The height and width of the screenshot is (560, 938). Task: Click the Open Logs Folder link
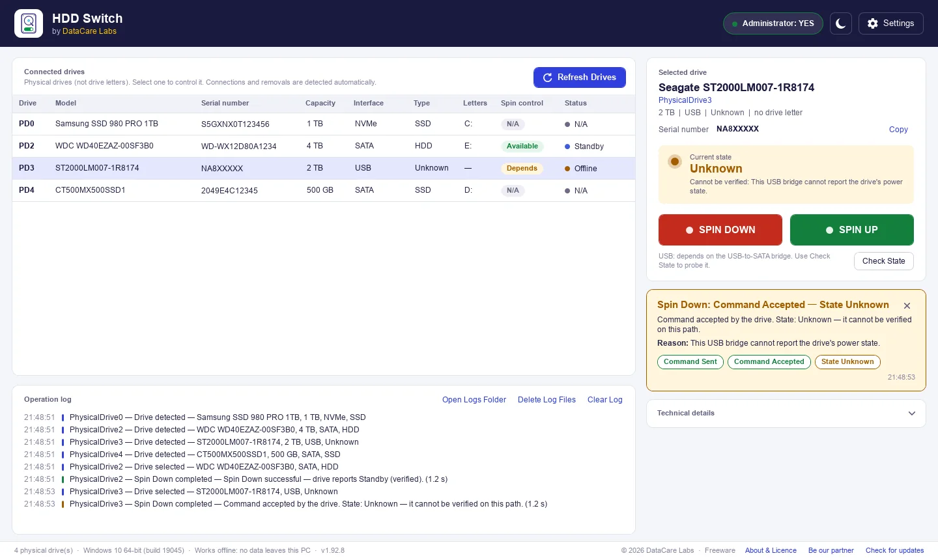coord(474,400)
